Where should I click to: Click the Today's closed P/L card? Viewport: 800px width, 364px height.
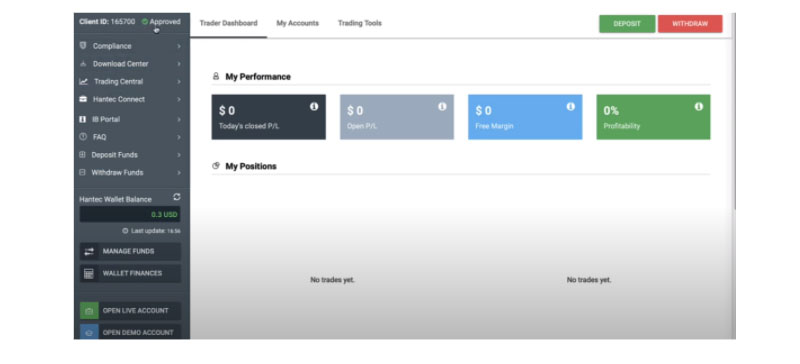268,117
